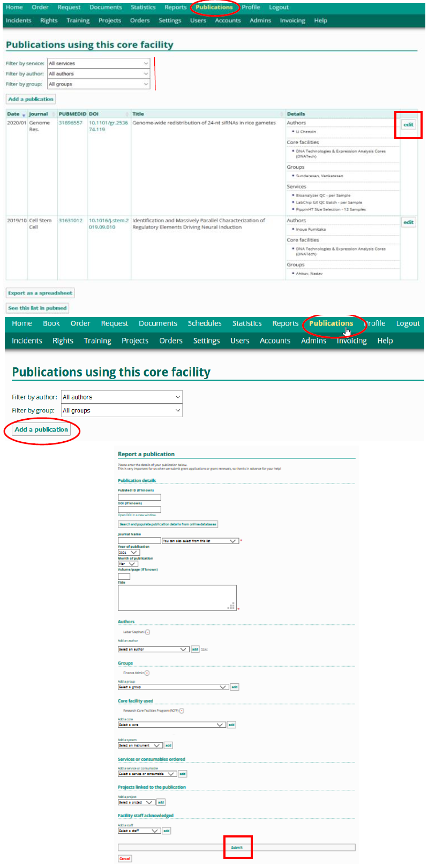This screenshot has width=428, height=868.
Task: Cancel the publication report
Action: (124, 859)
